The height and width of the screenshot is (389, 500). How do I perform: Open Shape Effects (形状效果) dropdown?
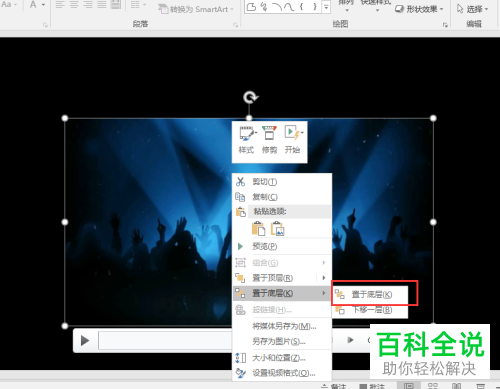[419, 9]
